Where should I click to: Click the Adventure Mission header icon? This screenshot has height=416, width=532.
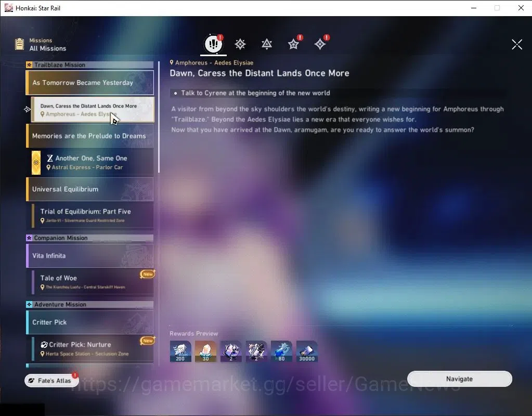[x=29, y=304]
